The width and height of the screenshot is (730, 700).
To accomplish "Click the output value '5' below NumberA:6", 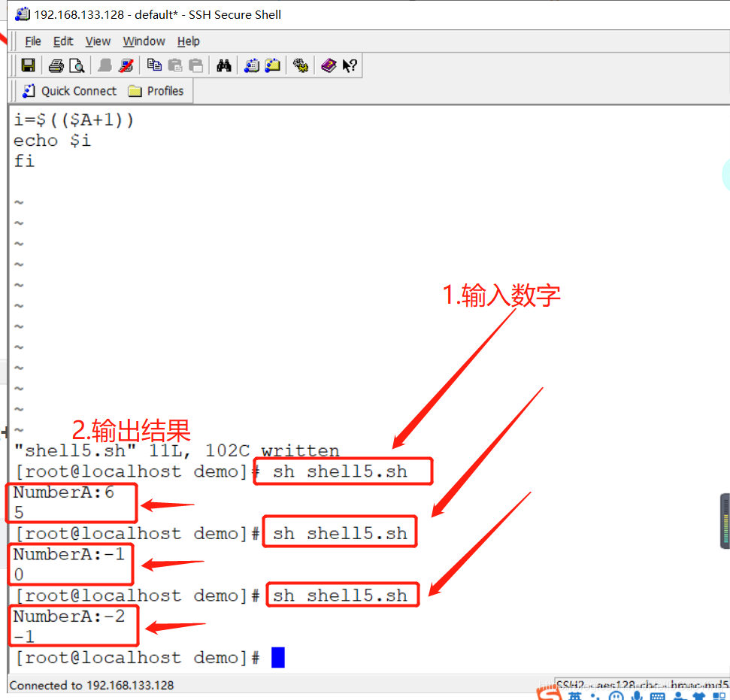I will click(19, 513).
